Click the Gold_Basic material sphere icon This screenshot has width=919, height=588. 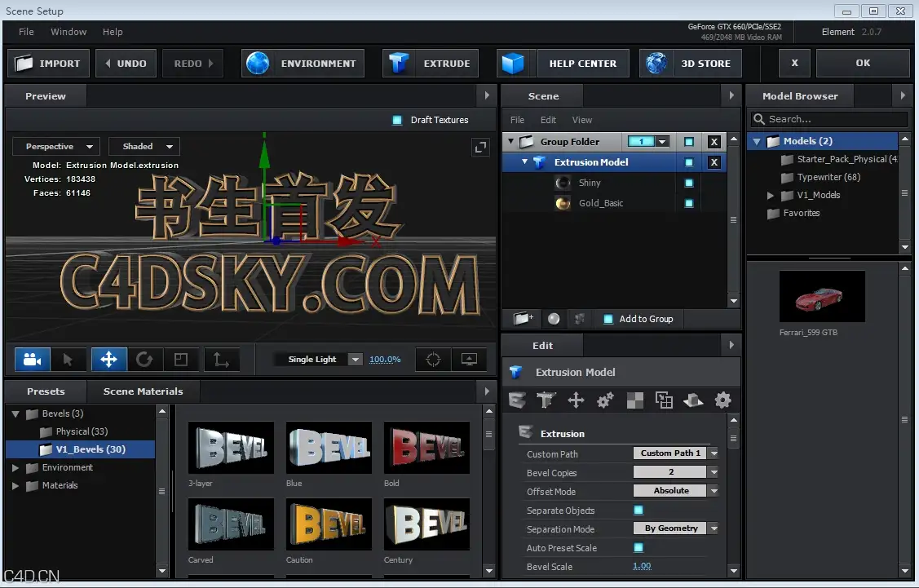563,203
